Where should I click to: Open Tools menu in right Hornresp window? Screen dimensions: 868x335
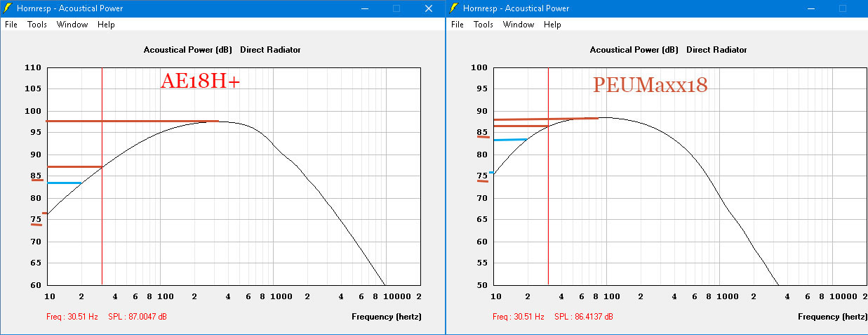(x=483, y=25)
